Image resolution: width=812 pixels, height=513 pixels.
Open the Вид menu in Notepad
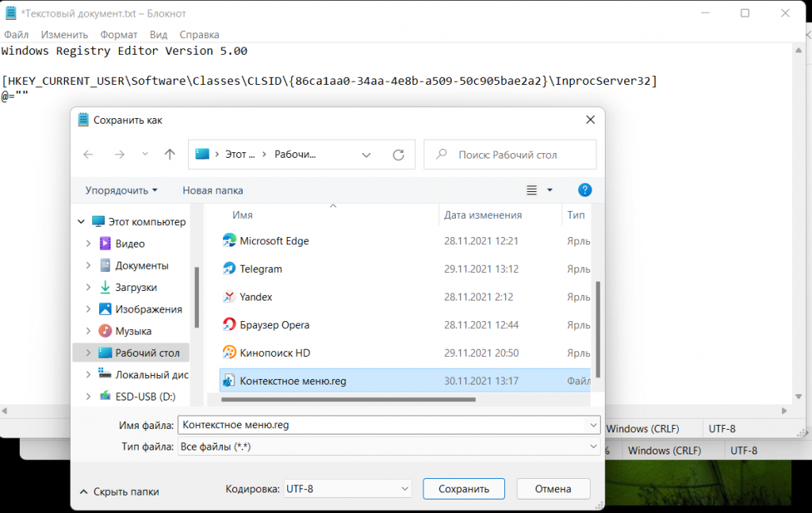click(x=159, y=35)
